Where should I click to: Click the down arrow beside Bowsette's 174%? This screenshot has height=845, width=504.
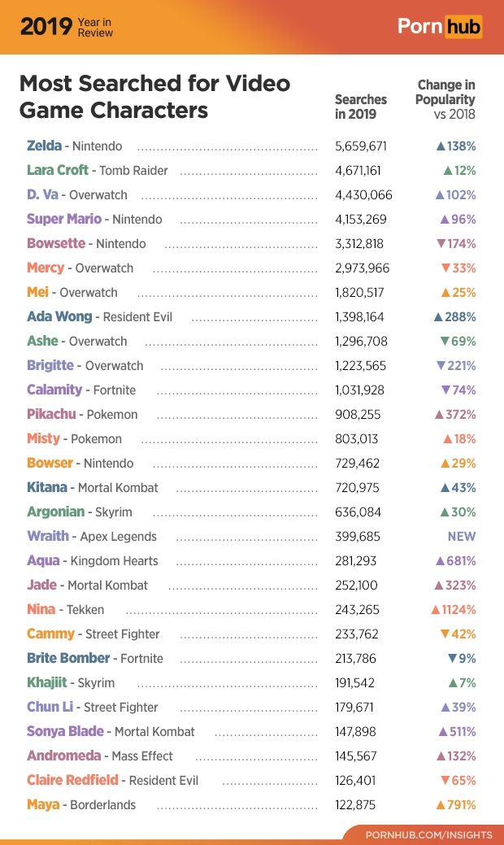pos(441,244)
